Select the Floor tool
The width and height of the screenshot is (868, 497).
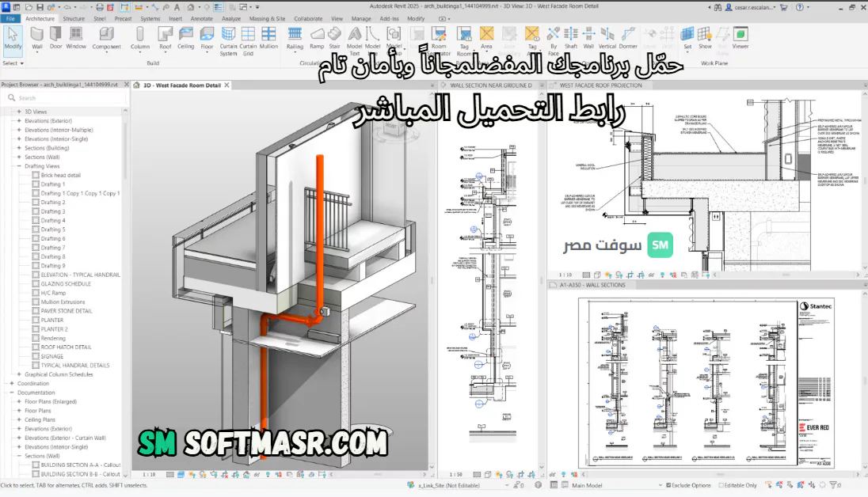coord(207,39)
